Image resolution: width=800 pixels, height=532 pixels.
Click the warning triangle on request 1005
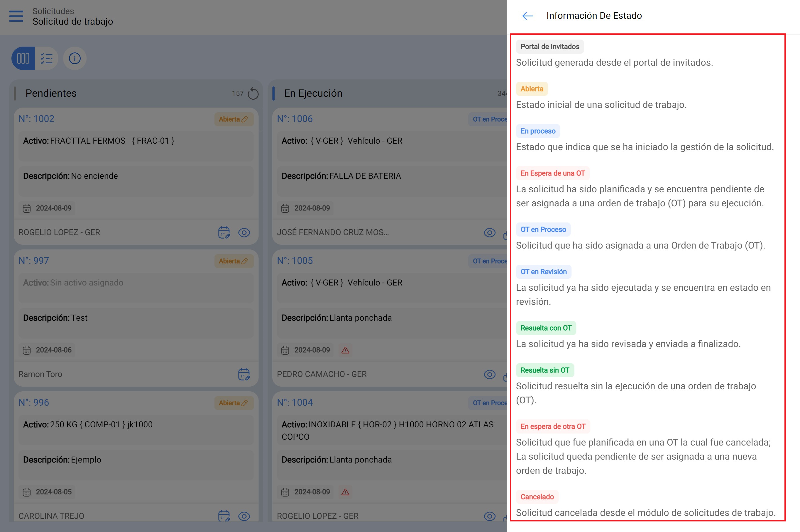click(345, 350)
